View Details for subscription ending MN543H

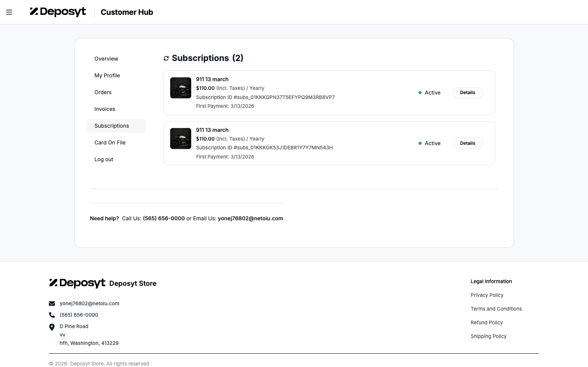click(x=467, y=143)
